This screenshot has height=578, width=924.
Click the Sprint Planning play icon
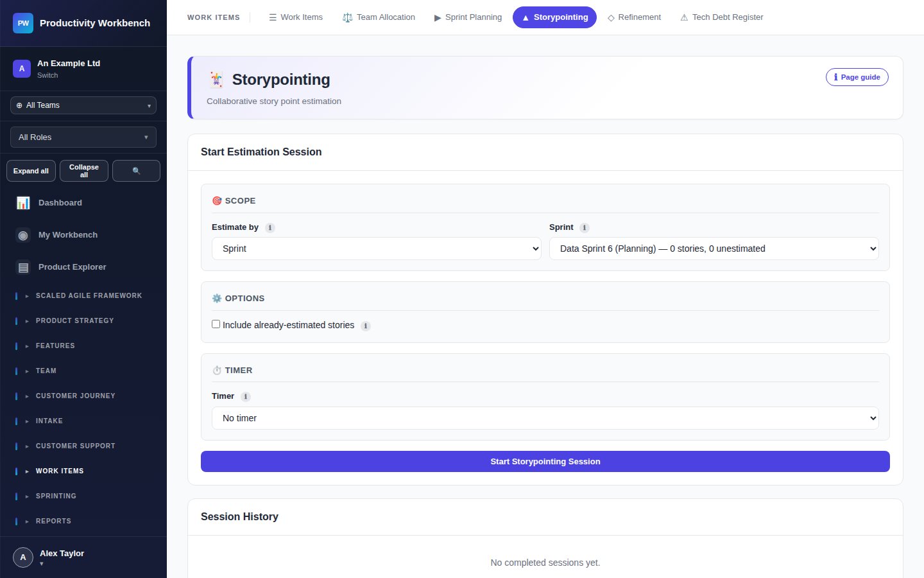438,17
